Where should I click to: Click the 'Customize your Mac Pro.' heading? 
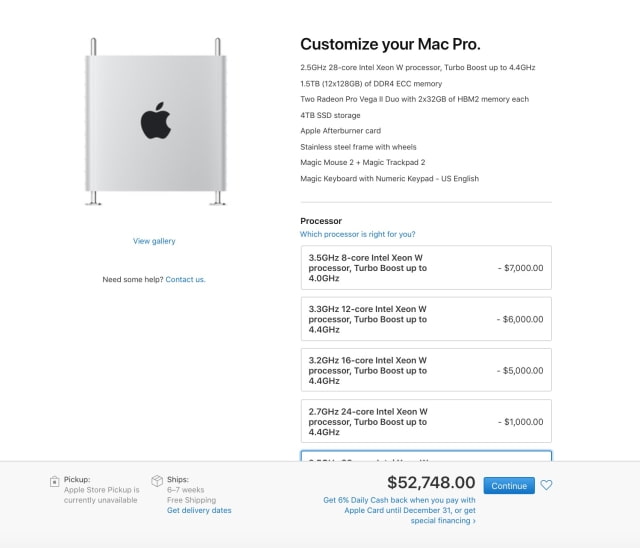pyautogui.click(x=390, y=44)
